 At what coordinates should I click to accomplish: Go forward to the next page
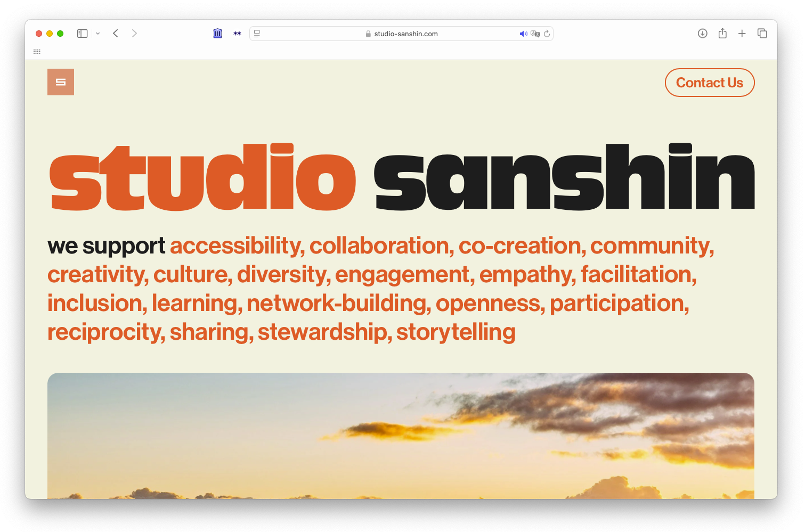pyautogui.click(x=134, y=34)
